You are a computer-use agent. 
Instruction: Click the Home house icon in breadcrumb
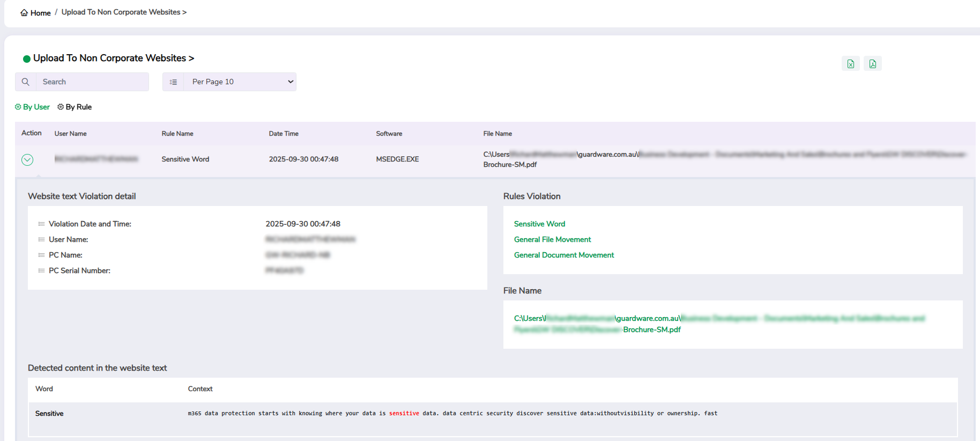(24, 13)
